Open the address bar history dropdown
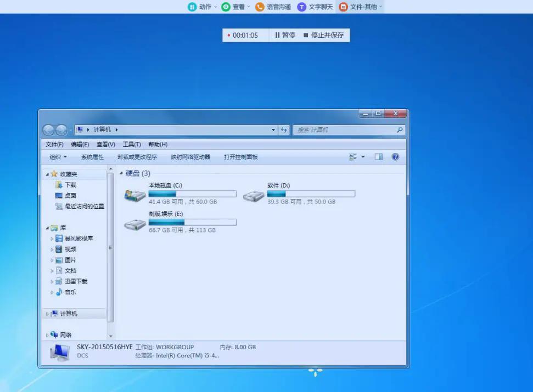Screen dimensions: 533x392 pyautogui.click(x=273, y=129)
